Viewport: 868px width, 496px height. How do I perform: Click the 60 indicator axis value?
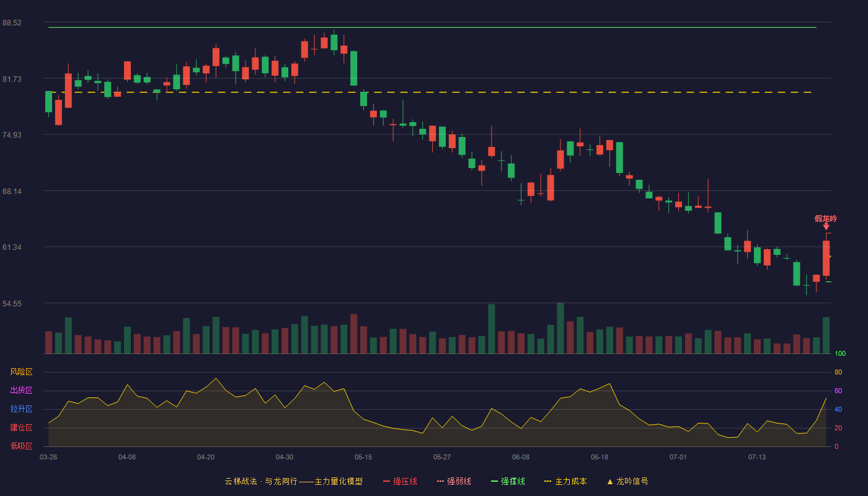coord(838,391)
